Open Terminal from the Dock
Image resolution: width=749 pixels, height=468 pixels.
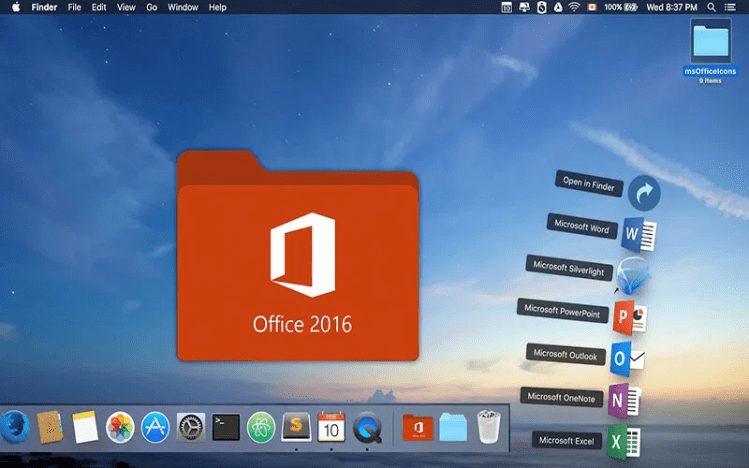[226, 428]
